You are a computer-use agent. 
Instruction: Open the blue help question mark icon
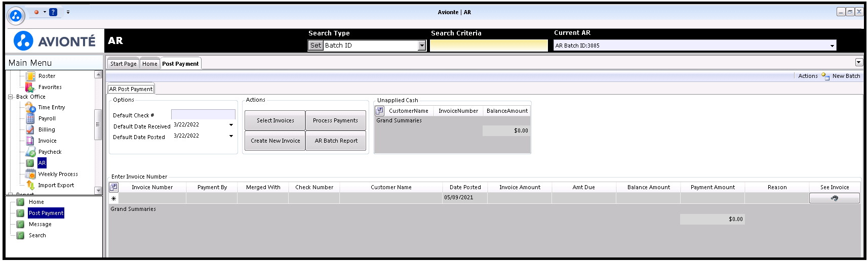pos(53,12)
